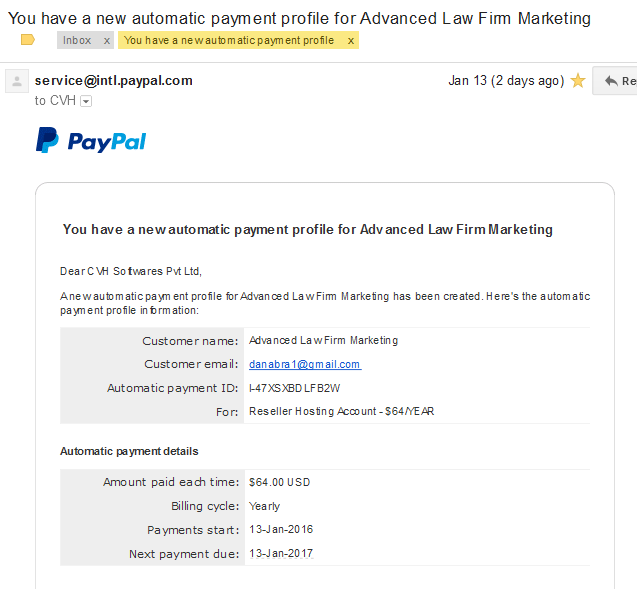Click the Reseller Hosting Account description text
This screenshot has height=589, width=637.
click(x=342, y=411)
